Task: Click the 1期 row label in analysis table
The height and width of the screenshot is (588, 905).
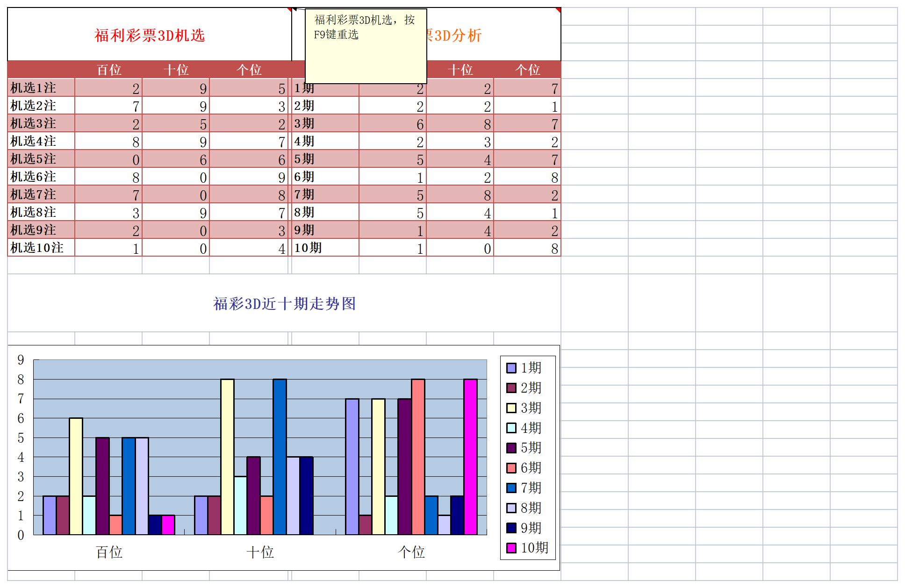Action: click(304, 88)
